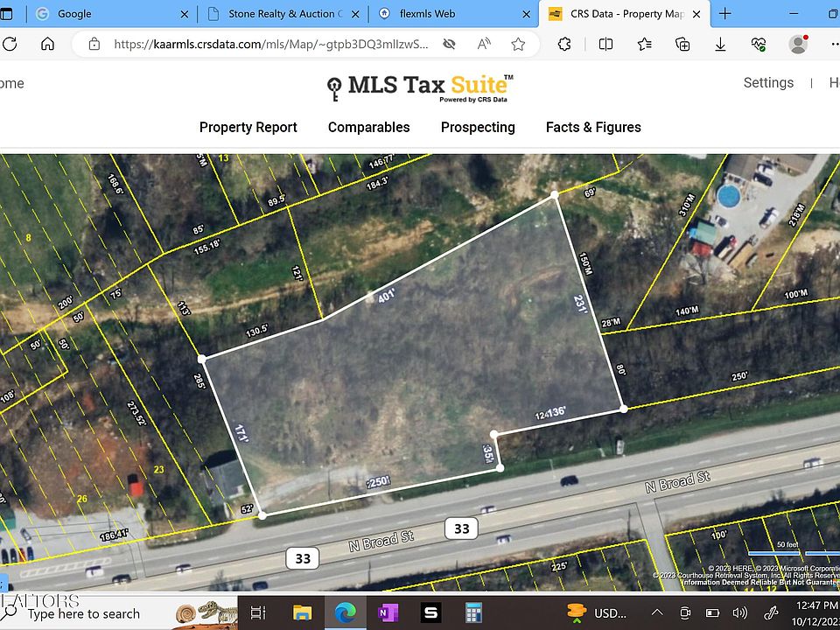Close the Google tab

[x=185, y=15]
